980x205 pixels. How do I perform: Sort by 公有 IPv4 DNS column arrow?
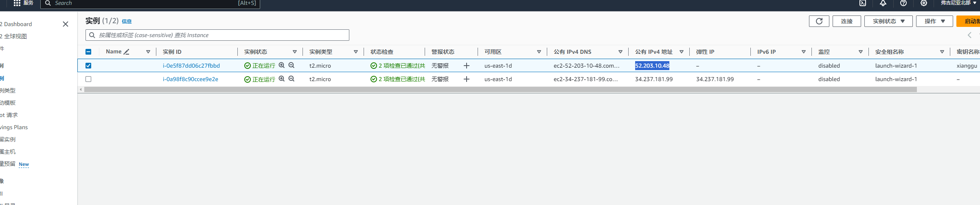[620, 52]
